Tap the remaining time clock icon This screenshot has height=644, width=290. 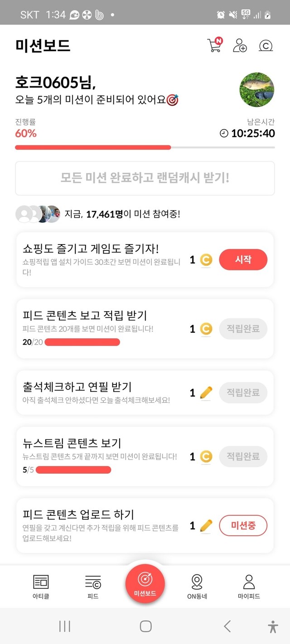tap(224, 133)
